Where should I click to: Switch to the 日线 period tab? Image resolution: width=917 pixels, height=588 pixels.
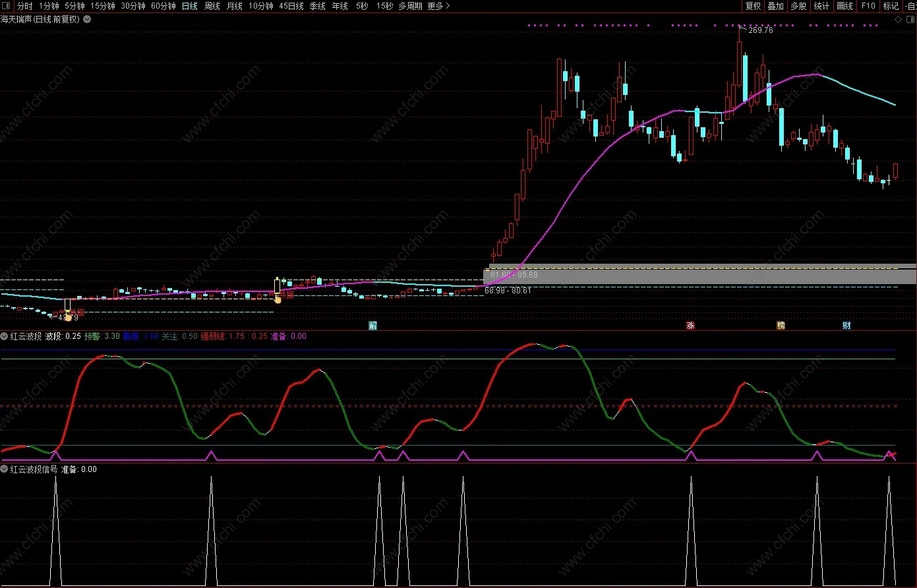tap(190, 6)
